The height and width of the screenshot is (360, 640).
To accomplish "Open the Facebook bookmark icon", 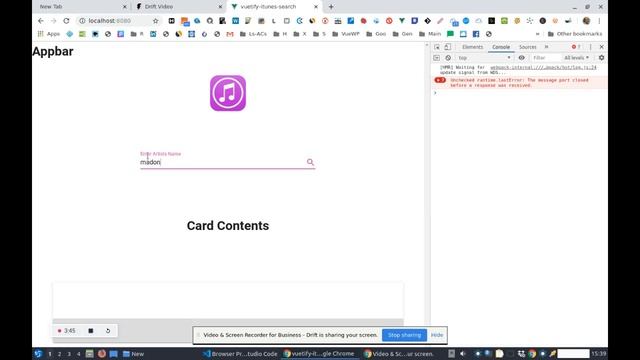I will click(476, 34).
